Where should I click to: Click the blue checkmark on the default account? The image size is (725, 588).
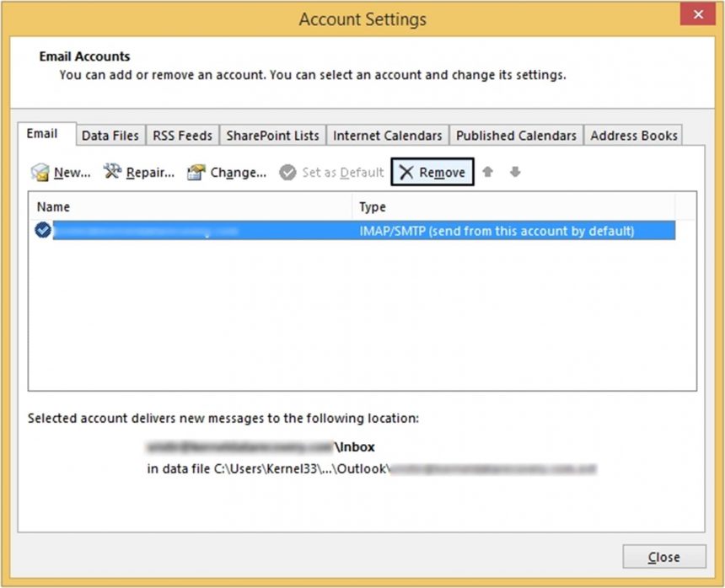tap(42, 229)
